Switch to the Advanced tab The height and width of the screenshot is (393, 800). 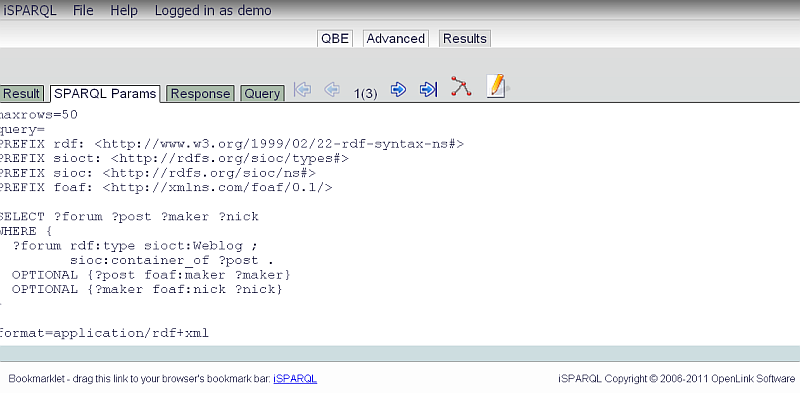[x=396, y=38]
